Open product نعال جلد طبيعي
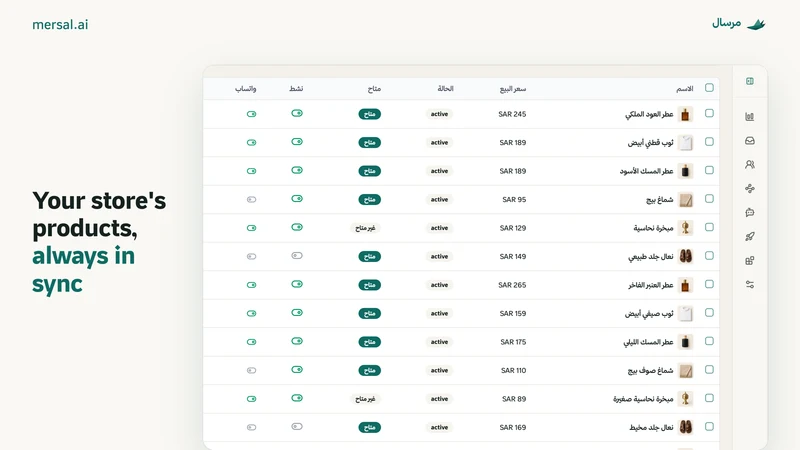Image resolution: width=800 pixels, height=450 pixels. [651, 257]
